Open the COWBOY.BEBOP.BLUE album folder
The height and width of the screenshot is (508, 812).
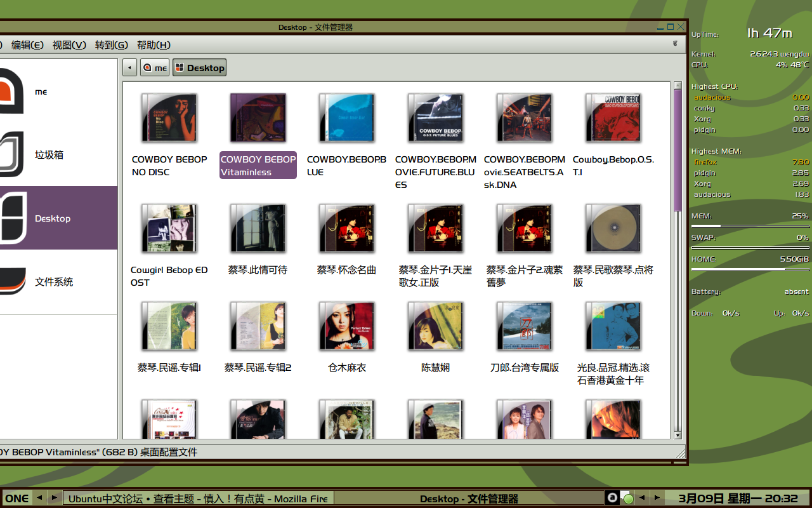347,118
